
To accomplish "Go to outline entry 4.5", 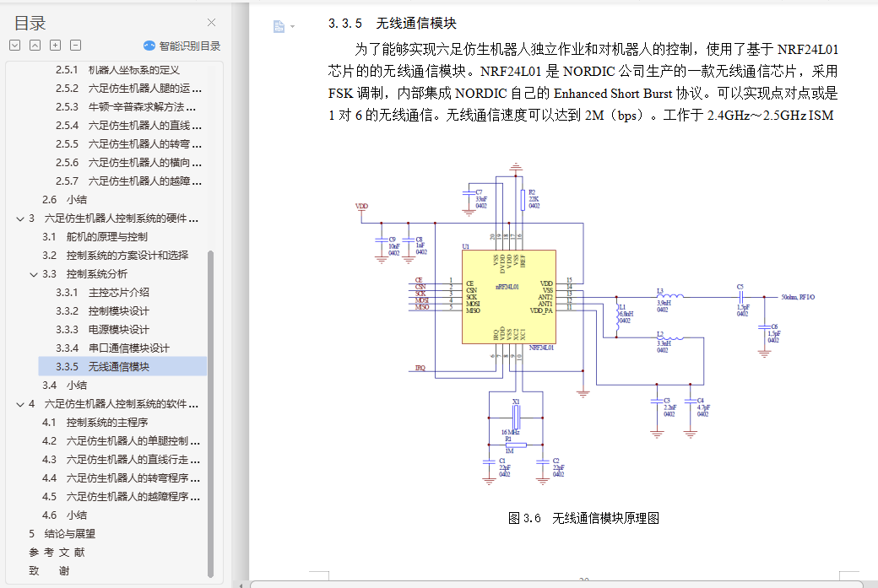I will pos(121,496).
